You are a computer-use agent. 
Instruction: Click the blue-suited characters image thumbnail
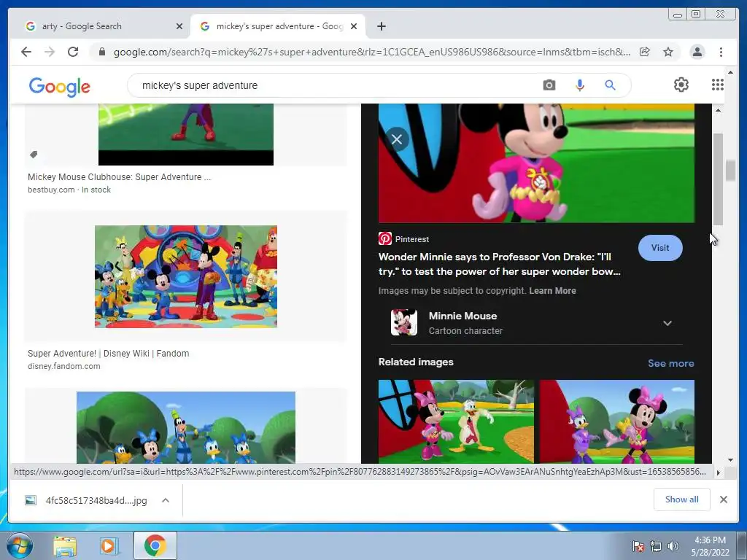pyautogui.click(x=186, y=427)
